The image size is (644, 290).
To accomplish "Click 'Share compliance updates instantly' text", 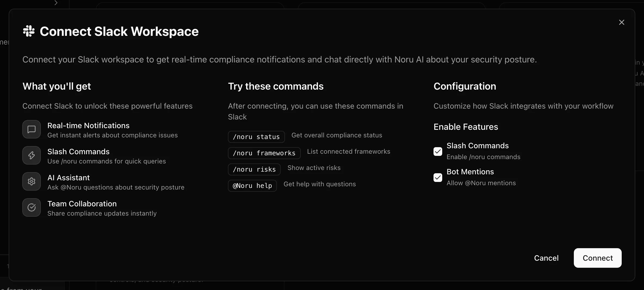I will point(102,213).
